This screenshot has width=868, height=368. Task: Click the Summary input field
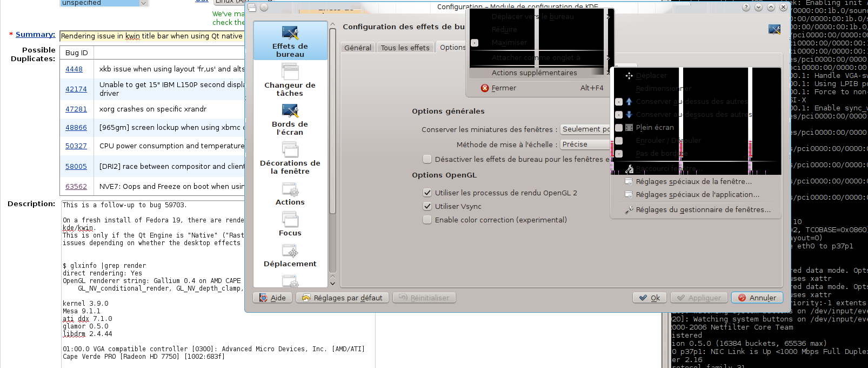(151, 36)
